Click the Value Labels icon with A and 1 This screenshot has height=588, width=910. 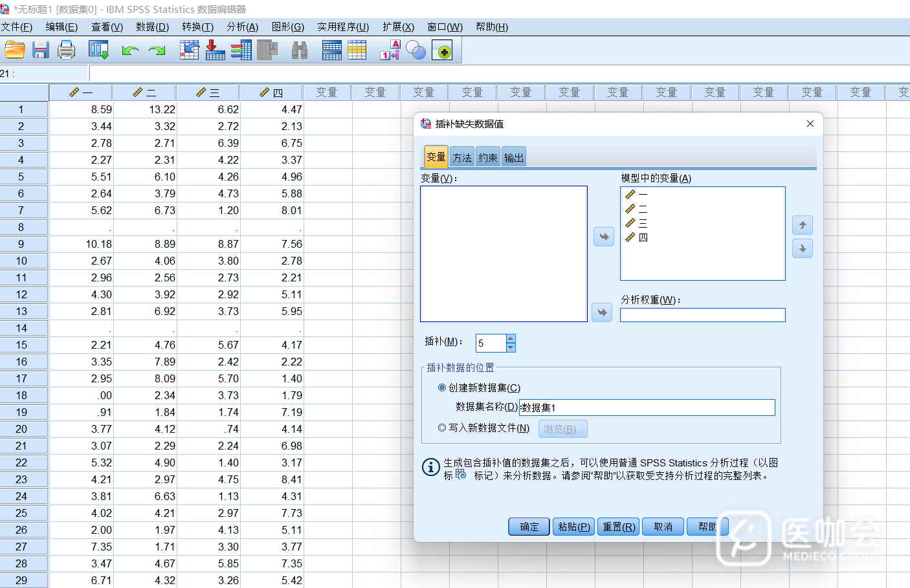(x=390, y=50)
